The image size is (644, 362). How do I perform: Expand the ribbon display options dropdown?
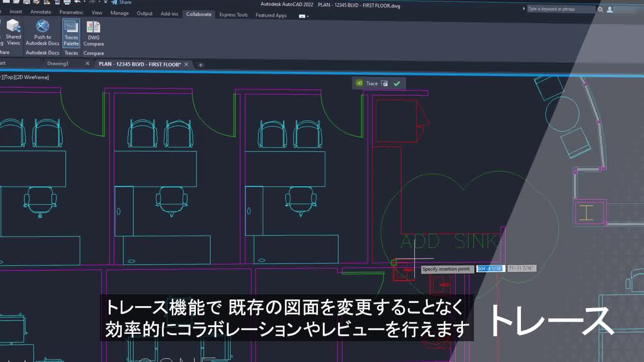[304, 16]
